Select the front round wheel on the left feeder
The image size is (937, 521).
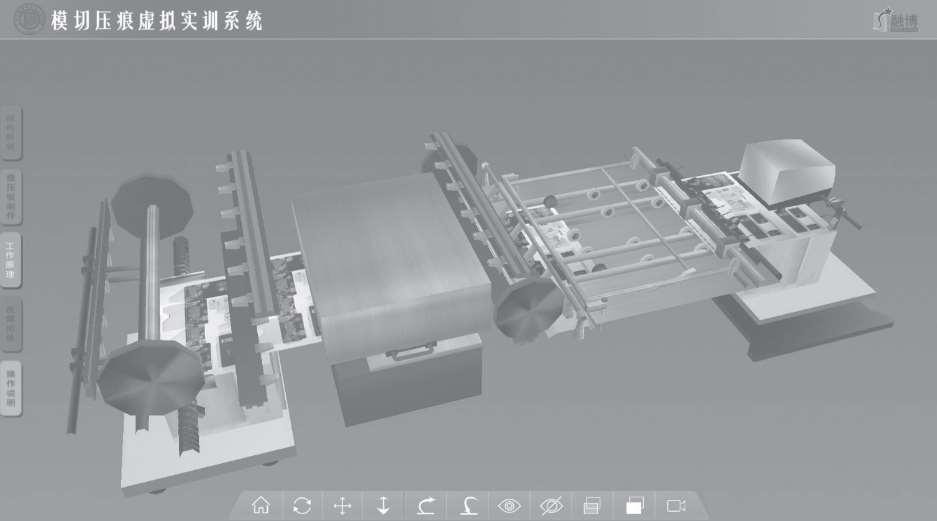[x=151, y=378]
